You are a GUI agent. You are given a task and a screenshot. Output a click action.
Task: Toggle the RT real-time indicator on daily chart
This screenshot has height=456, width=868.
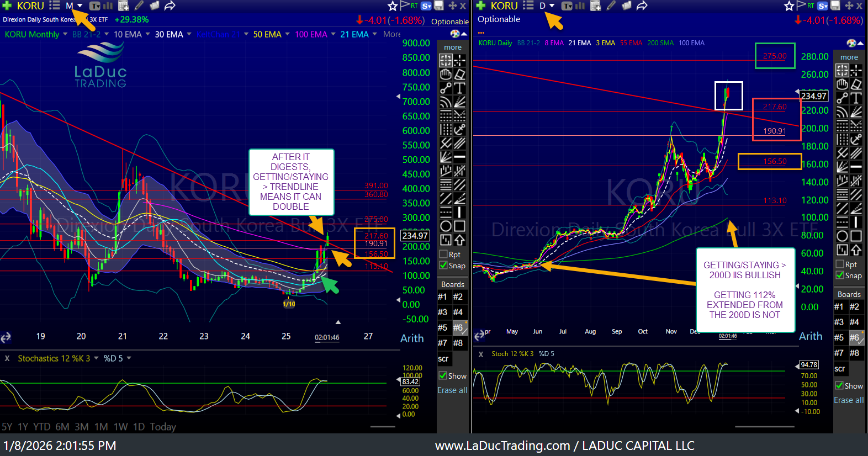[811, 6]
